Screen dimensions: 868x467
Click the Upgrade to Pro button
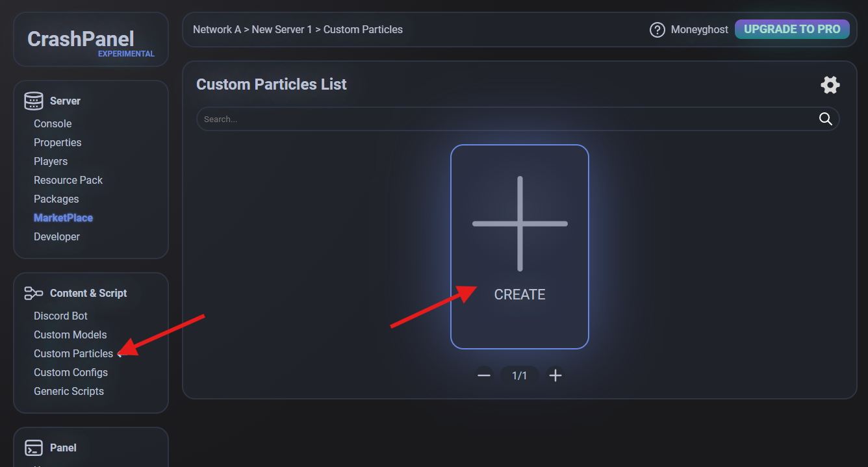791,29
